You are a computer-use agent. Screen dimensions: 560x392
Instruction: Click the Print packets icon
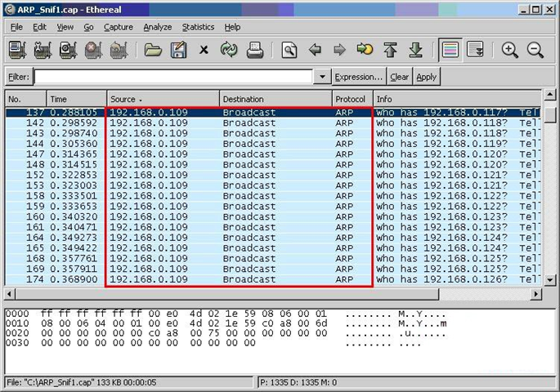pos(254,51)
